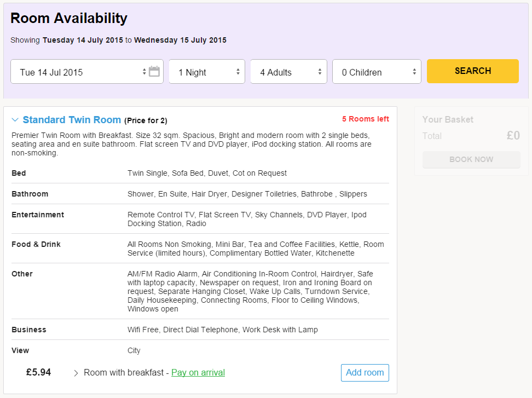Click the 'City' view value
Screen dimensions: 532x398
click(x=134, y=350)
